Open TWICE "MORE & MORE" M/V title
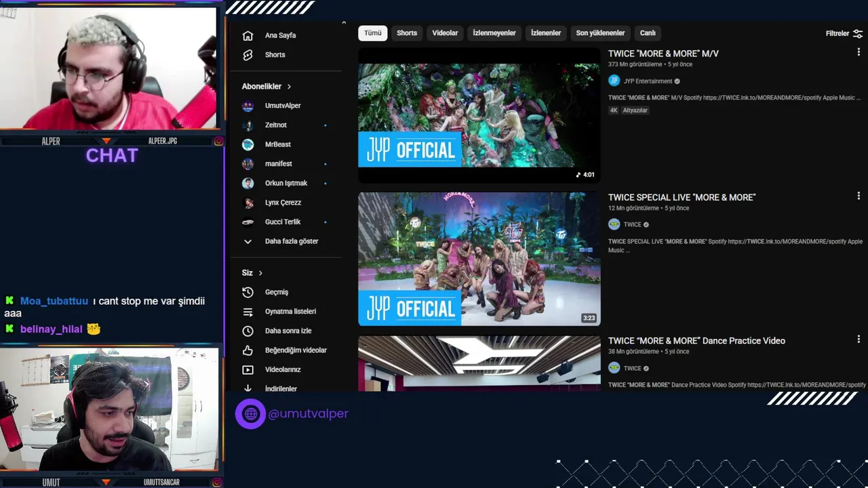868x488 pixels. (x=663, y=54)
